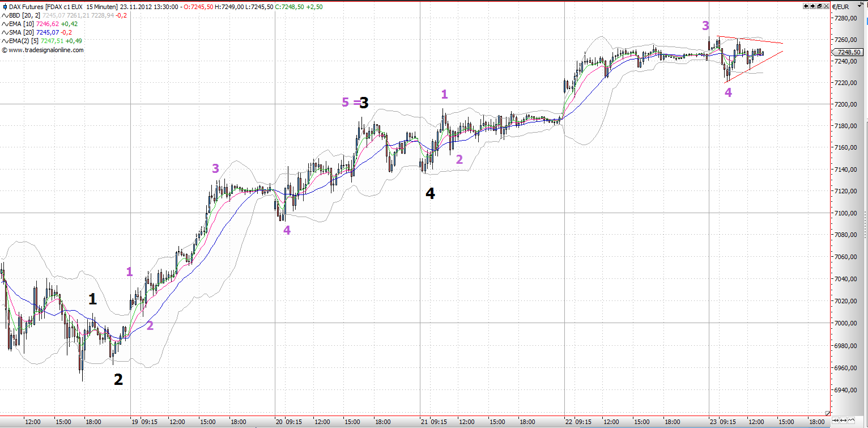
Task: Click the DAX Futures candlestick legend icon
Action: (x=5, y=6)
